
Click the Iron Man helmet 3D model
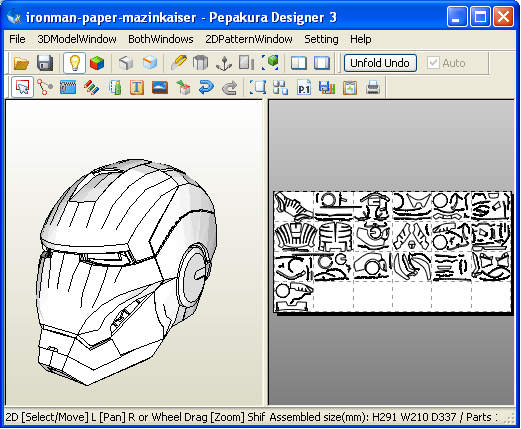126,272
